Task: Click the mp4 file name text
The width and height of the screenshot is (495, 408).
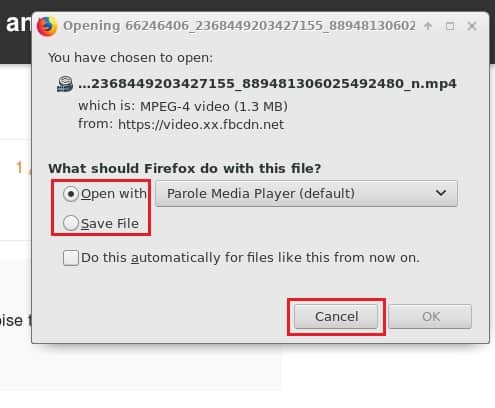Action: click(x=267, y=84)
